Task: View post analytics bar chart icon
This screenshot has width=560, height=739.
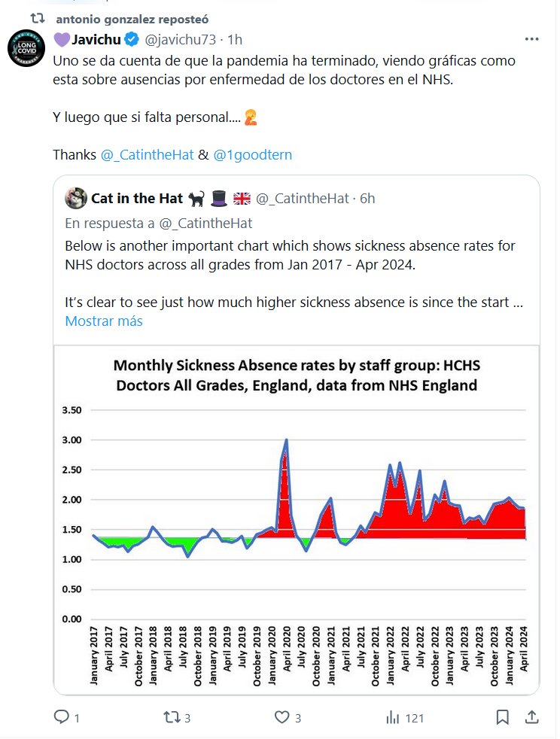Action: coord(392,718)
